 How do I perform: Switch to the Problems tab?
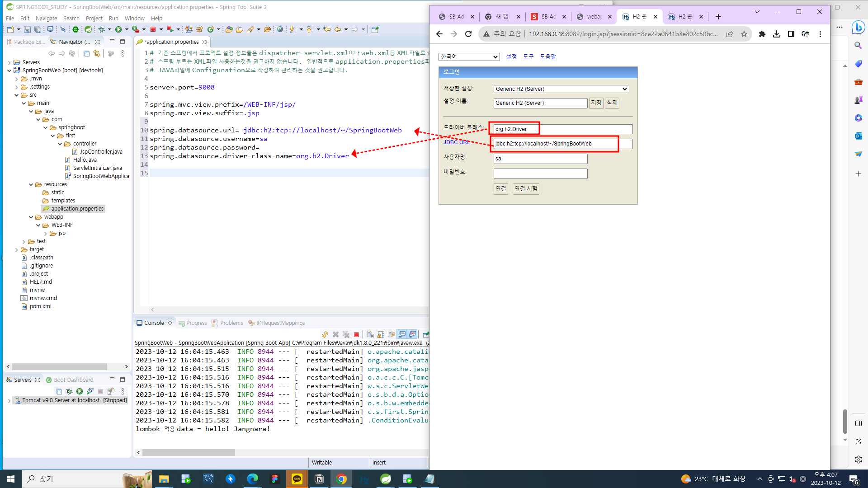pyautogui.click(x=231, y=323)
